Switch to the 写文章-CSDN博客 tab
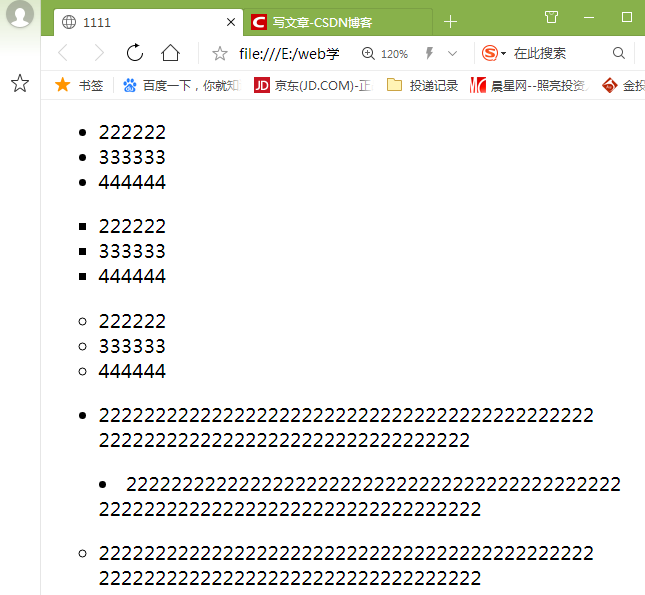The image size is (645, 595). click(338, 22)
